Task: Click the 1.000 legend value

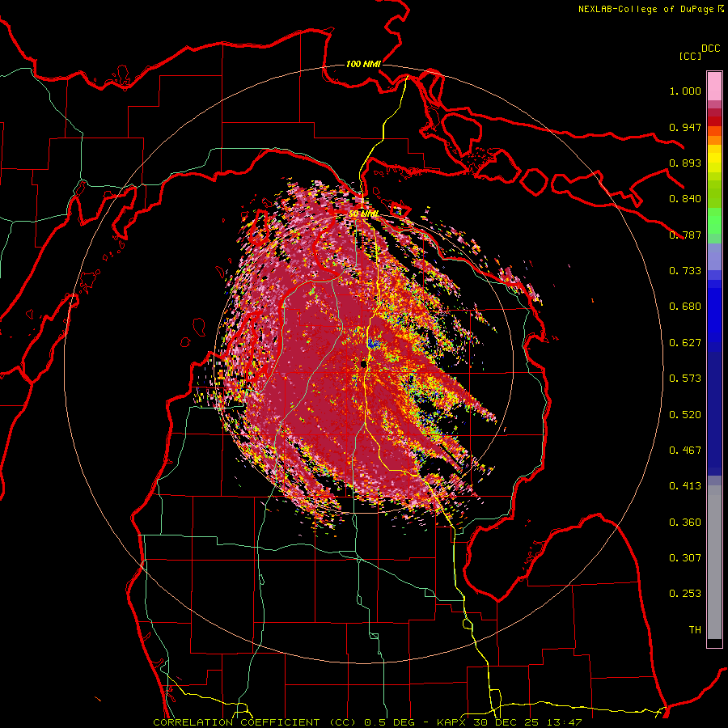Action: (685, 91)
